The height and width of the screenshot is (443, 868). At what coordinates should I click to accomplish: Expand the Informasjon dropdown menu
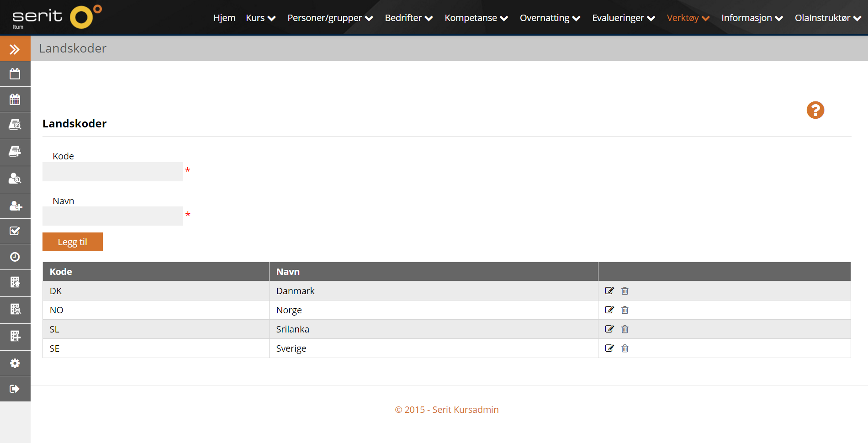coord(752,18)
